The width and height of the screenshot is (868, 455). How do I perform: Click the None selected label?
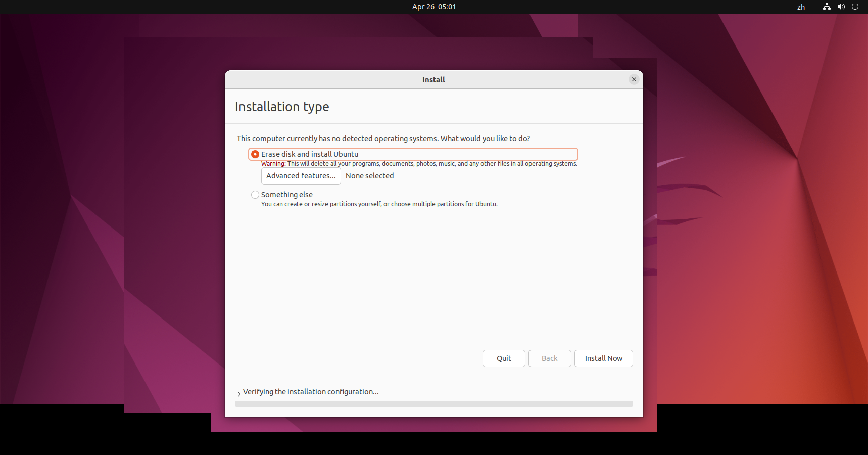click(370, 176)
